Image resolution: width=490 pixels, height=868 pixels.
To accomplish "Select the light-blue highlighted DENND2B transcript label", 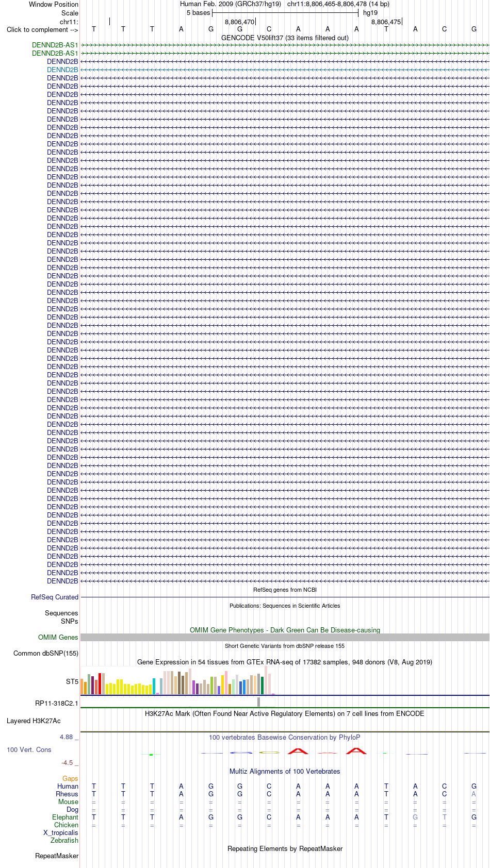I will click(62, 70).
